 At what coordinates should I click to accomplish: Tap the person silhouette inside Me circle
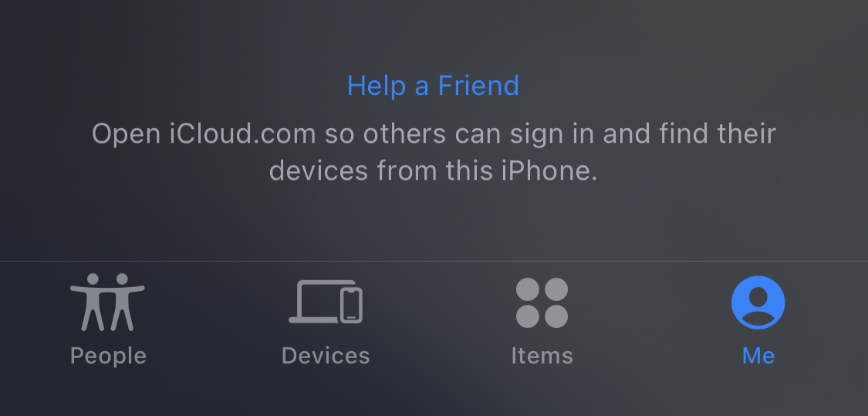(758, 306)
